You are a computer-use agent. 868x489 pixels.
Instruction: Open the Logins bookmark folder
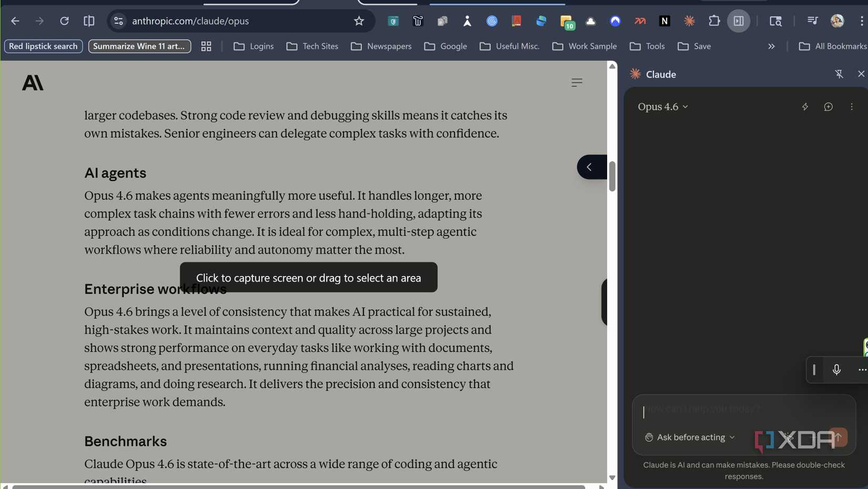[x=254, y=46]
